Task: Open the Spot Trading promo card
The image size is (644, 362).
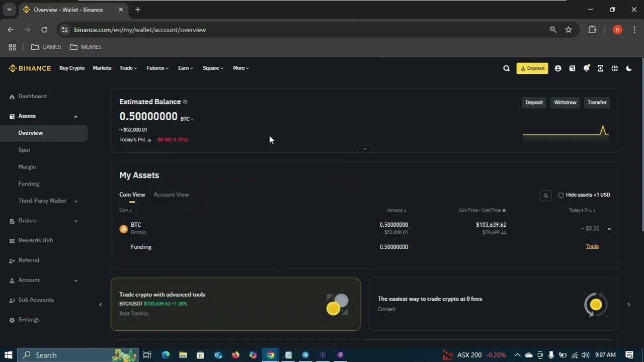Action: tap(235, 304)
